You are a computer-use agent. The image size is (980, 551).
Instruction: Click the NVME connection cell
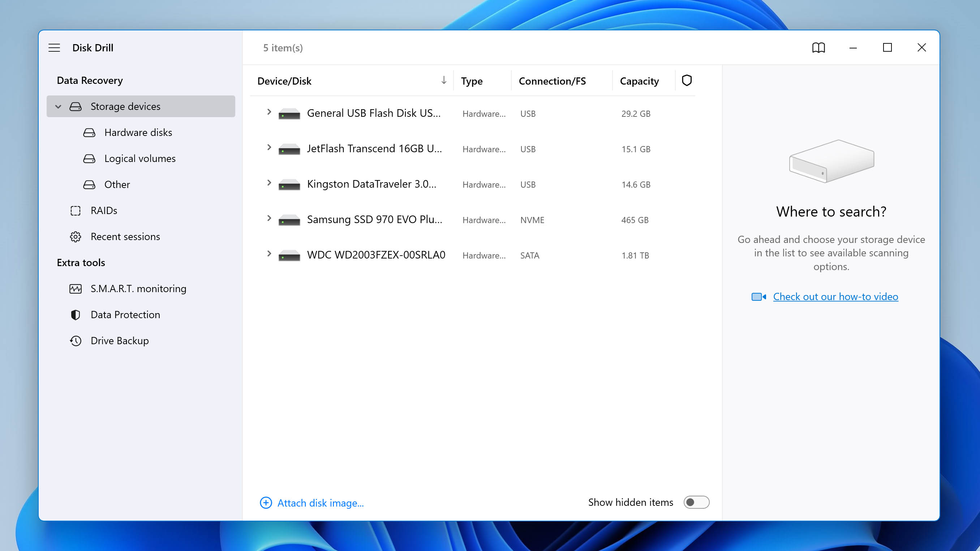pos(532,219)
